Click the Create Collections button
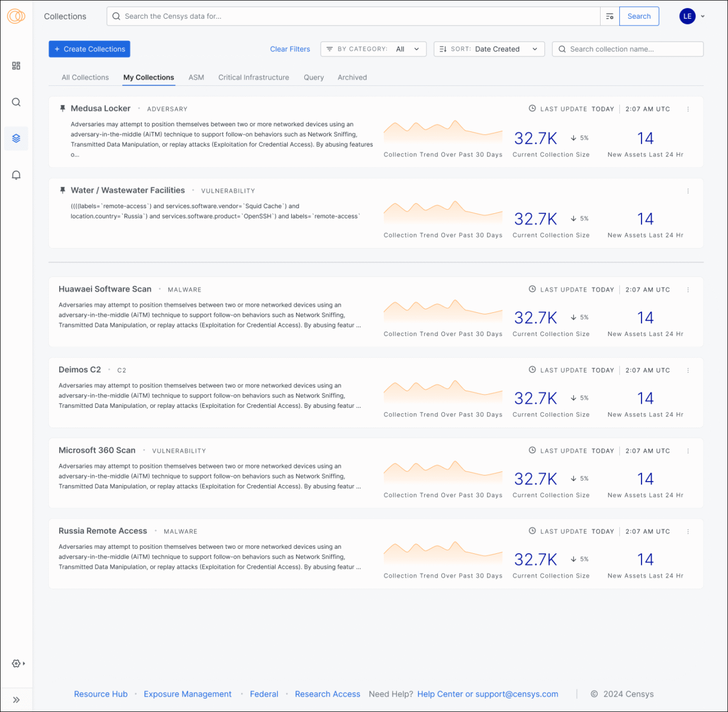728x712 pixels. pos(89,49)
